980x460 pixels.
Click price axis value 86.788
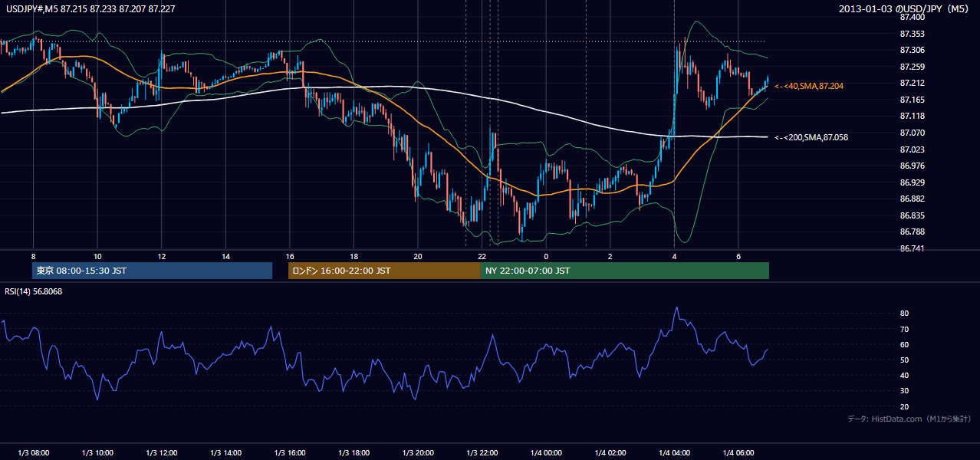click(912, 232)
